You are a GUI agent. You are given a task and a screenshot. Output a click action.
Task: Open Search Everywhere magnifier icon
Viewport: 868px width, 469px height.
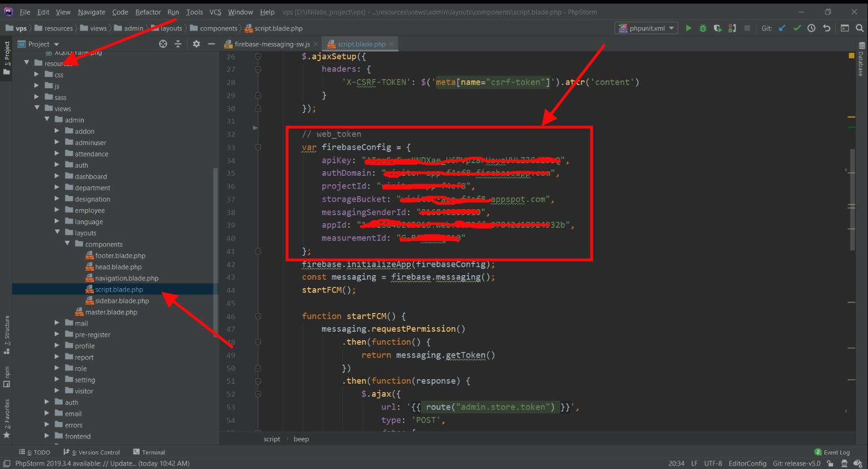click(860, 28)
